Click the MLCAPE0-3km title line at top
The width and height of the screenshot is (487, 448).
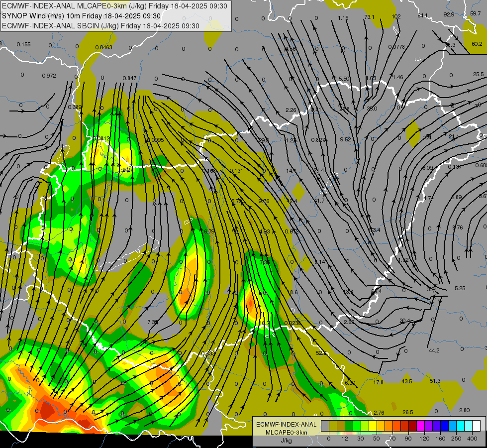[114, 6]
